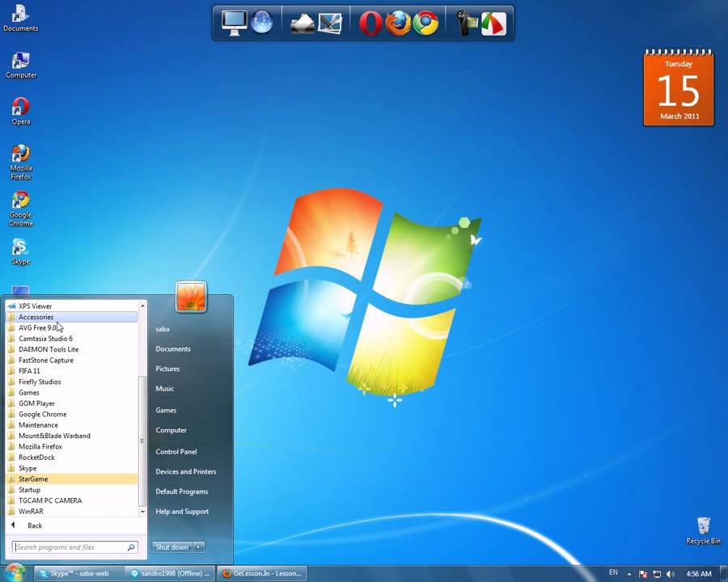
Task: Click the Shut down button
Action: click(171, 547)
